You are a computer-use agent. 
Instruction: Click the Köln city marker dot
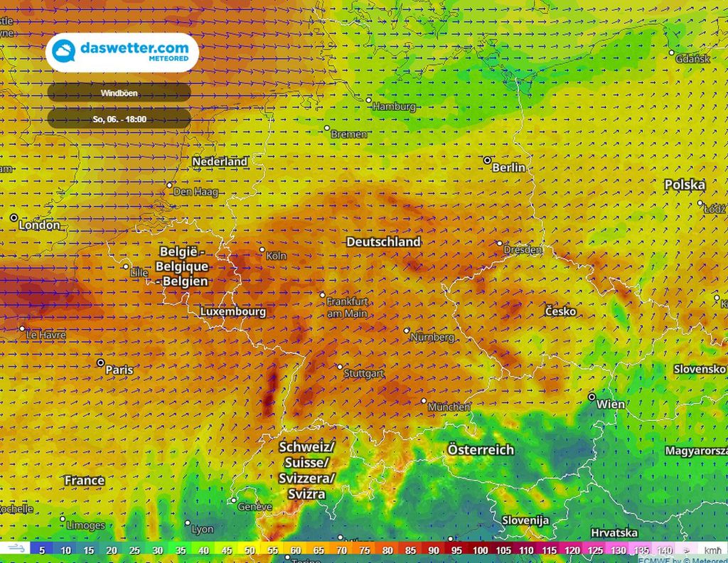click(x=262, y=250)
